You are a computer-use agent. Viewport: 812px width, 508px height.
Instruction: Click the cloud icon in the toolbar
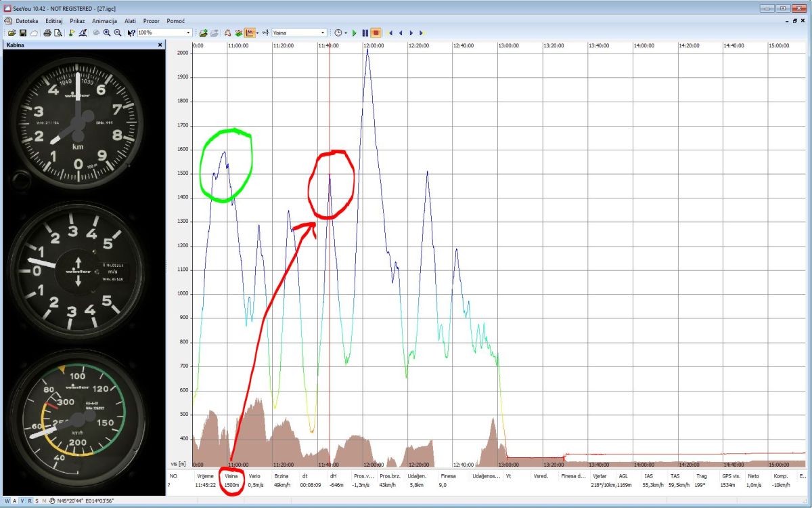pos(34,33)
